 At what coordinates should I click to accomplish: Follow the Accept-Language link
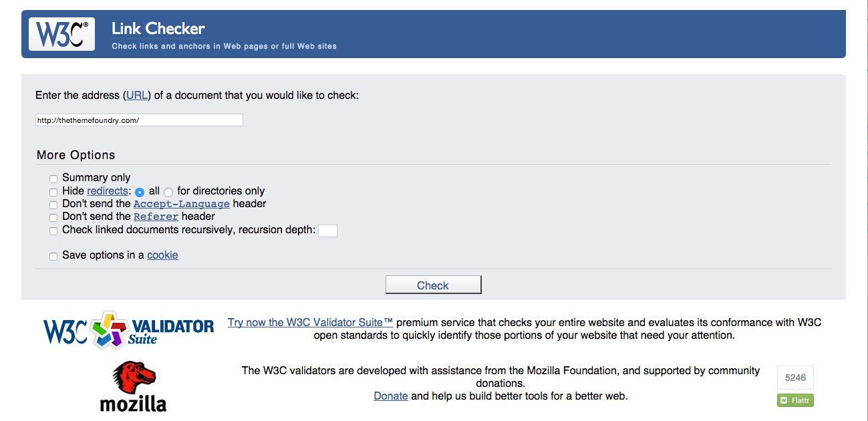(x=182, y=204)
